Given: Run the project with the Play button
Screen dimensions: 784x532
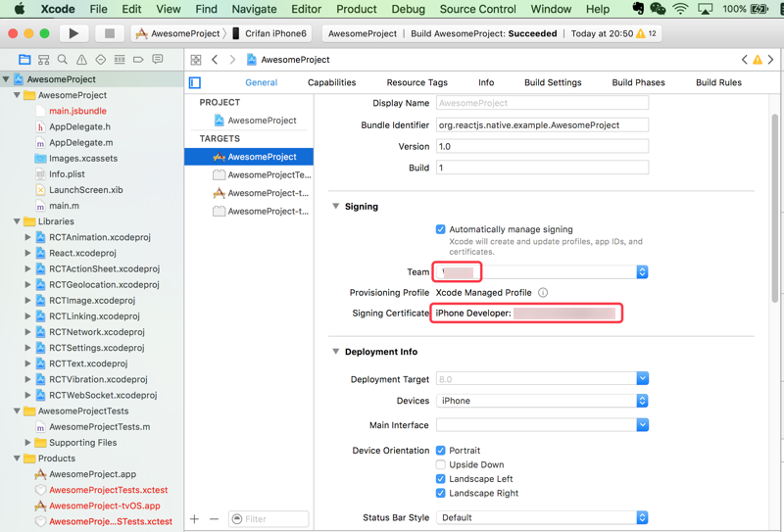Looking at the screenshot, I should click(74, 33).
